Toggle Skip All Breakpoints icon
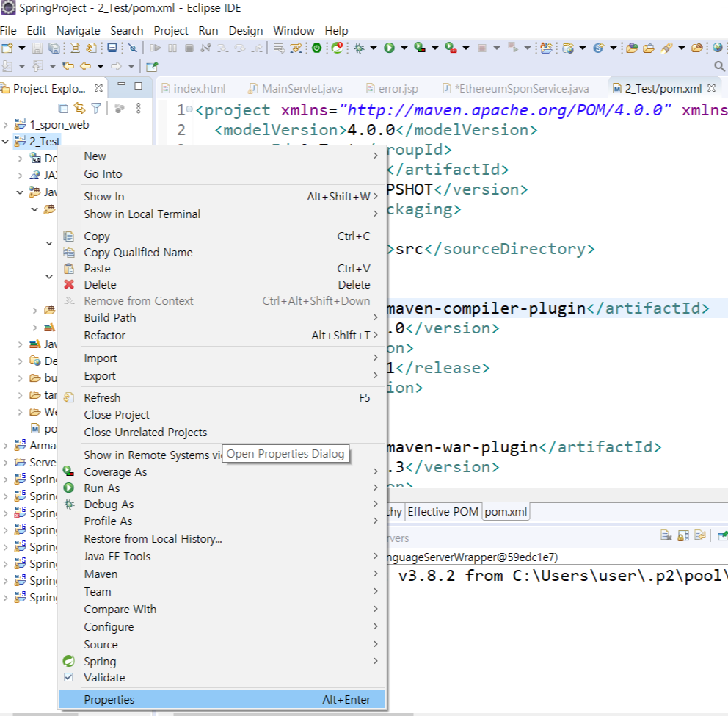The height and width of the screenshot is (716, 728). (133, 48)
